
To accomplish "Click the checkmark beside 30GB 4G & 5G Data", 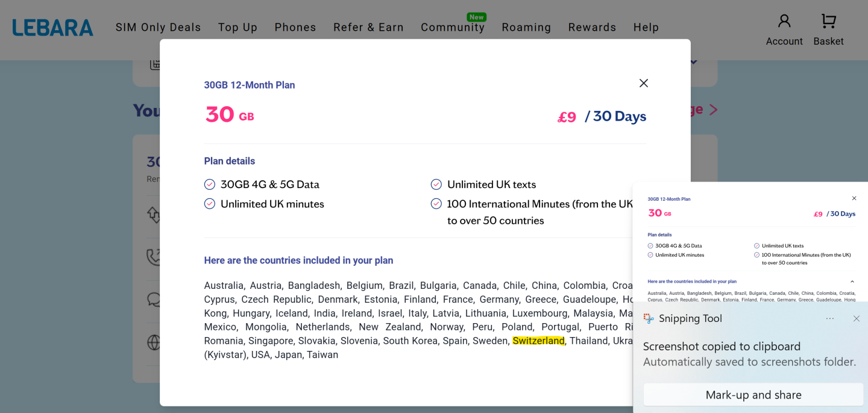I will (x=210, y=184).
